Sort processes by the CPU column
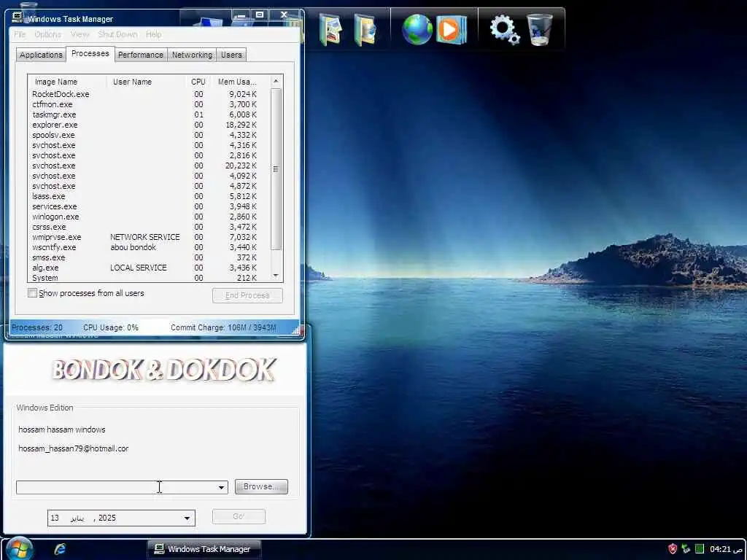 [x=198, y=82]
